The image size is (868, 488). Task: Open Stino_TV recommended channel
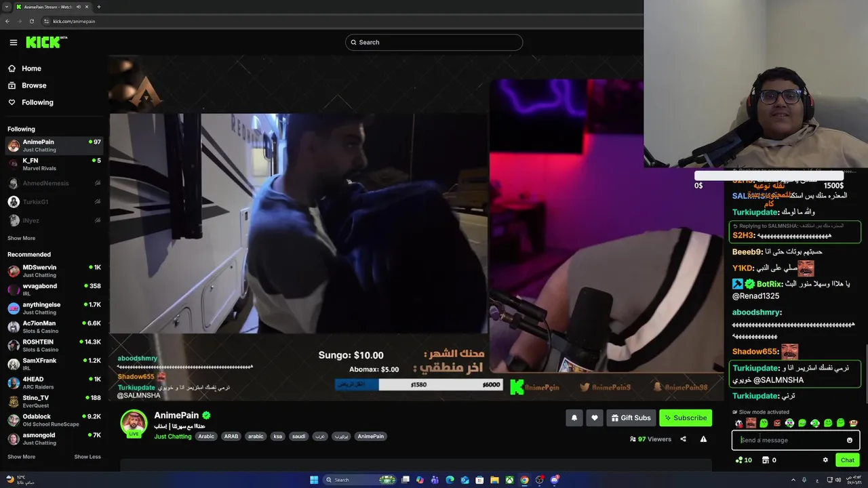(x=54, y=401)
